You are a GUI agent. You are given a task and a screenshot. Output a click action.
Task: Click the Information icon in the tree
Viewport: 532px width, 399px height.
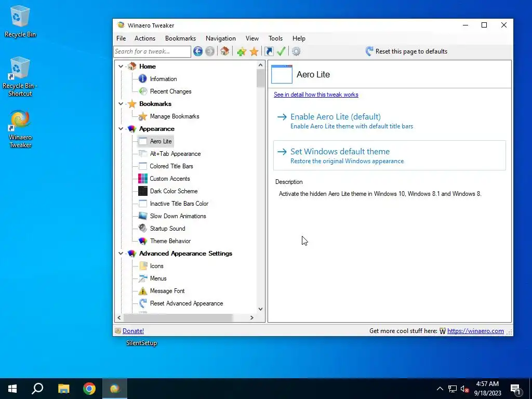click(x=143, y=79)
